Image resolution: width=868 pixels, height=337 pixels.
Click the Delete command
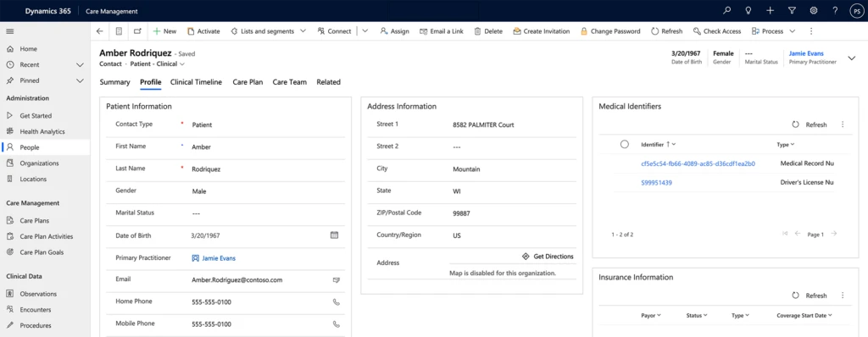pyautogui.click(x=488, y=31)
